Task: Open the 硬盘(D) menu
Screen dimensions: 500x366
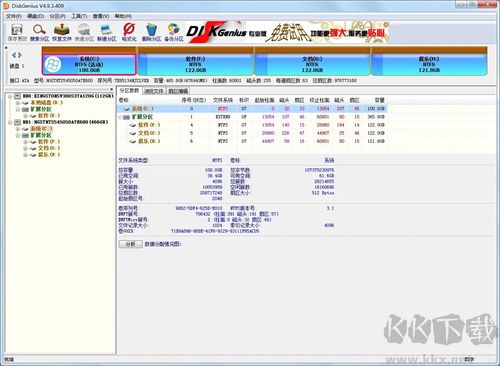Action: pyautogui.click(x=35, y=16)
